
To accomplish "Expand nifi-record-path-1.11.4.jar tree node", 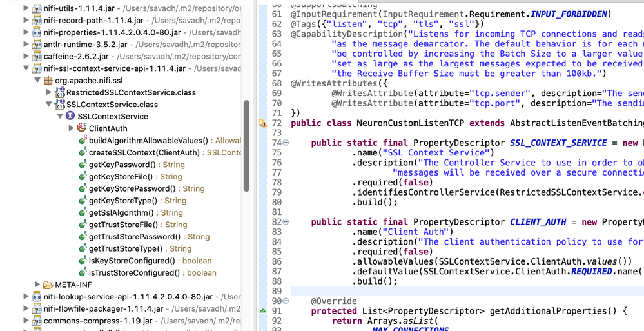I will coord(26,20).
